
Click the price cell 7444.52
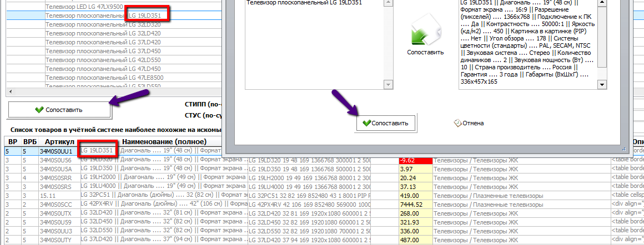click(x=416, y=205)
